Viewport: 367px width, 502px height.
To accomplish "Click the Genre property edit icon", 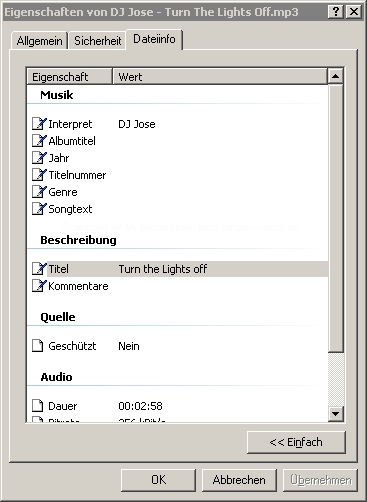I will coord(39,192).
